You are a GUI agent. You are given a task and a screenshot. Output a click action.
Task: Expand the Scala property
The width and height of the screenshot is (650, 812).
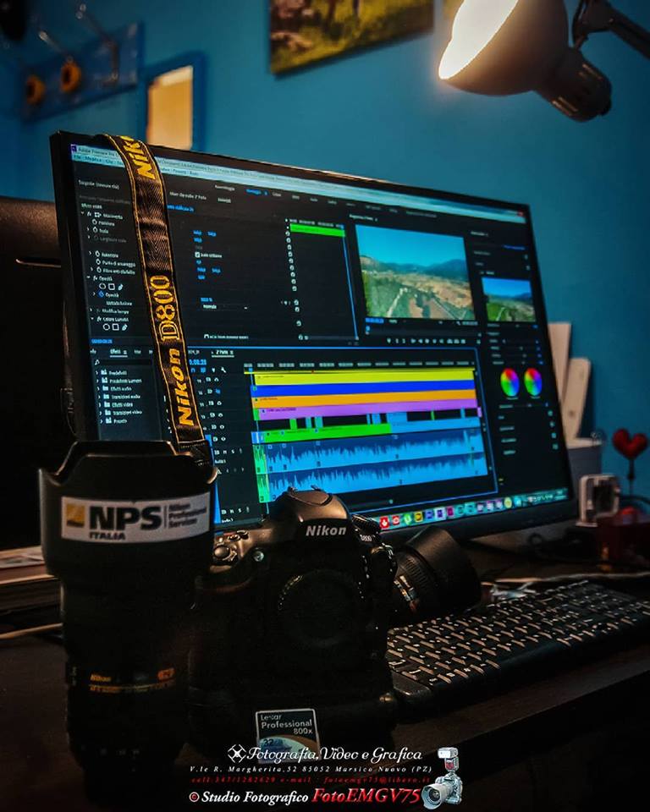click(x=90, y=230)
